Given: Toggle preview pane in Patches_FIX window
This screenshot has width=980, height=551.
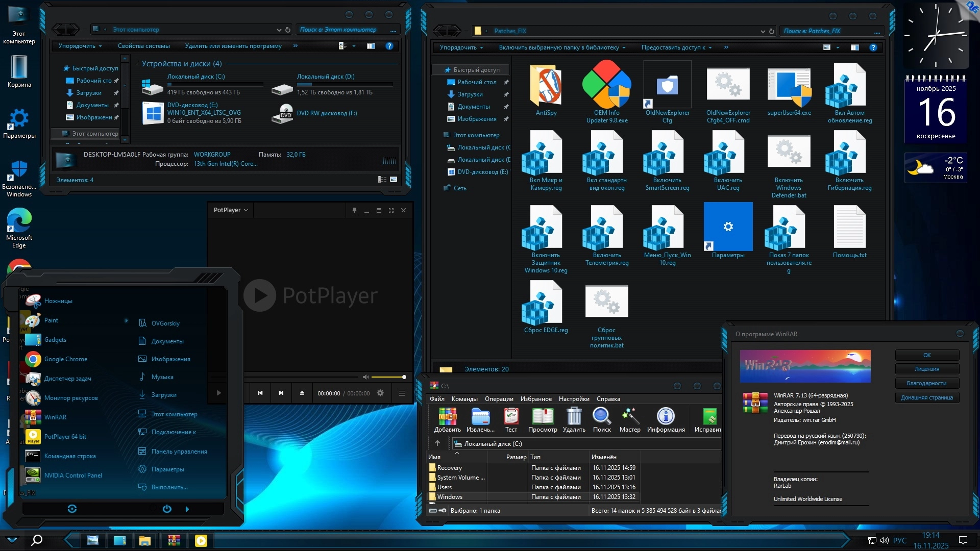Looking at the screenshot, I should [x=854, y=47].
